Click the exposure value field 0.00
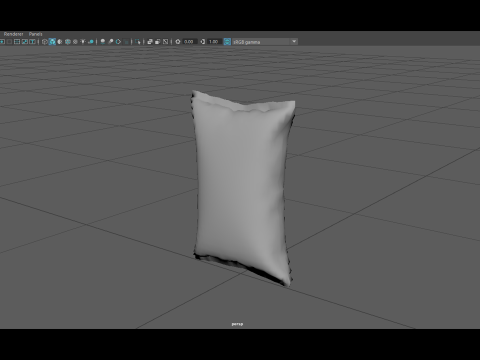The image size is (480, 360). click(189, 42)
